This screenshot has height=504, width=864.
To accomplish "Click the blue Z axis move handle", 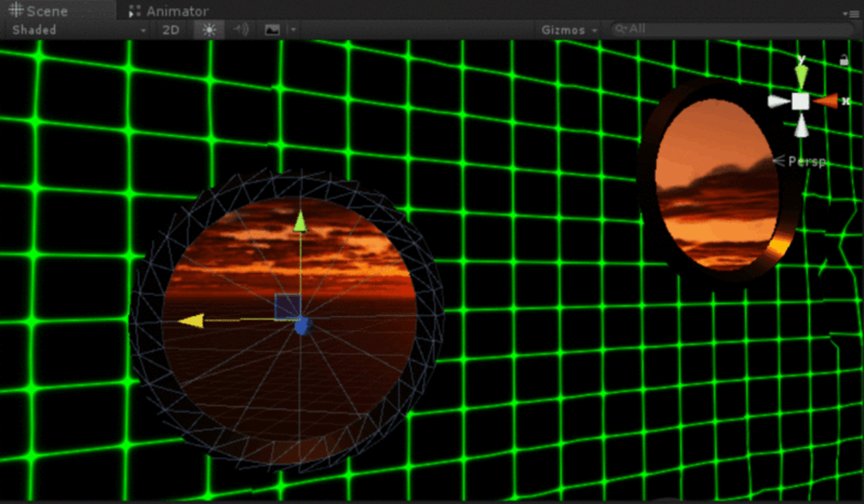I will click(302, 326).
